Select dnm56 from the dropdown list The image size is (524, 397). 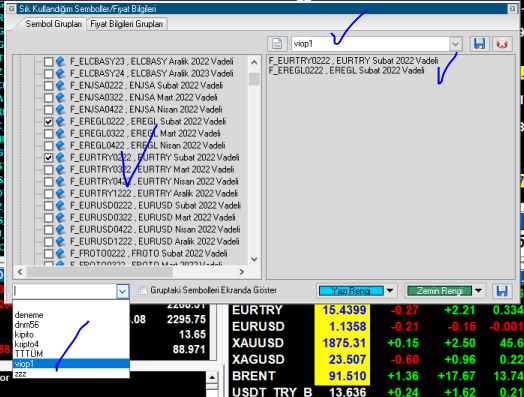coord(71,324)
